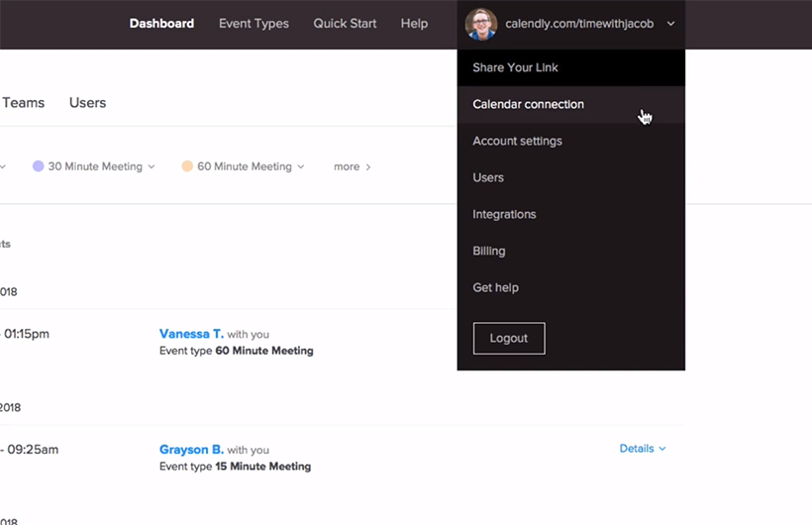
Task: Click the purple 30 Minute Meeting color dot
Action: click(38, 165)
